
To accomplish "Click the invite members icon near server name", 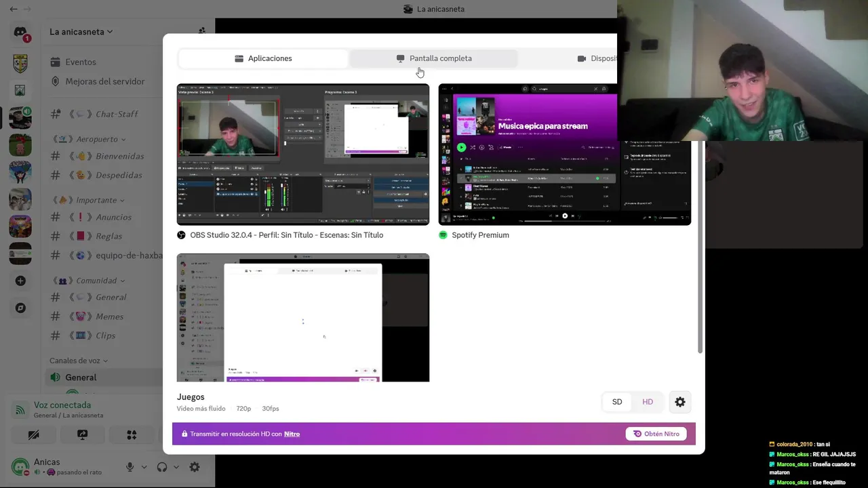I will pos(201,31).
